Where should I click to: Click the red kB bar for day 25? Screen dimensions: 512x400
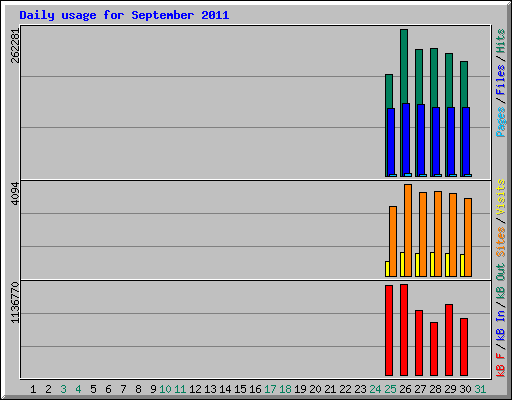[389, 330]
